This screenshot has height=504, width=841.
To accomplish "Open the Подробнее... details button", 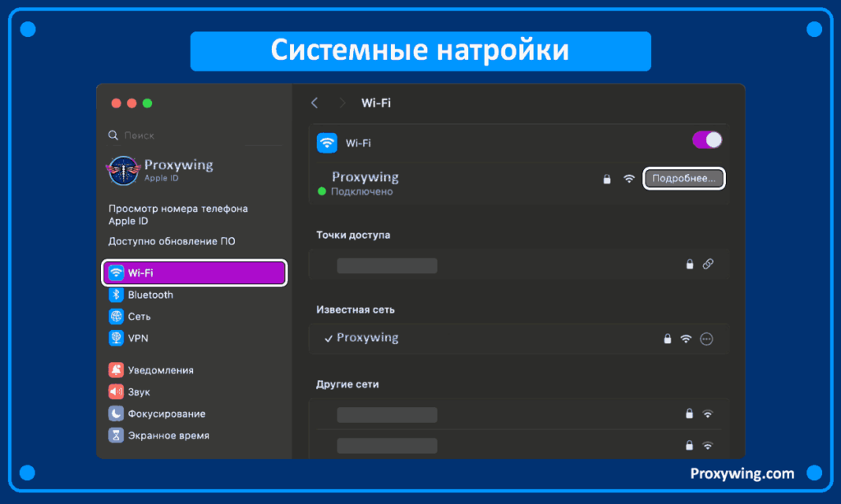I will 684,179.
